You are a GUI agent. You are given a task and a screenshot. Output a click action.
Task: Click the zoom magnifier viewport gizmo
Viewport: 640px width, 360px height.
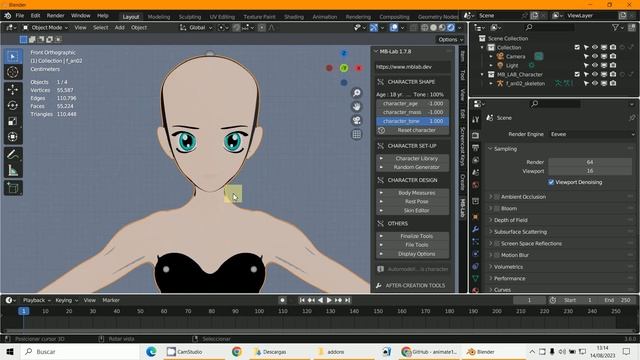click(356, 93)
